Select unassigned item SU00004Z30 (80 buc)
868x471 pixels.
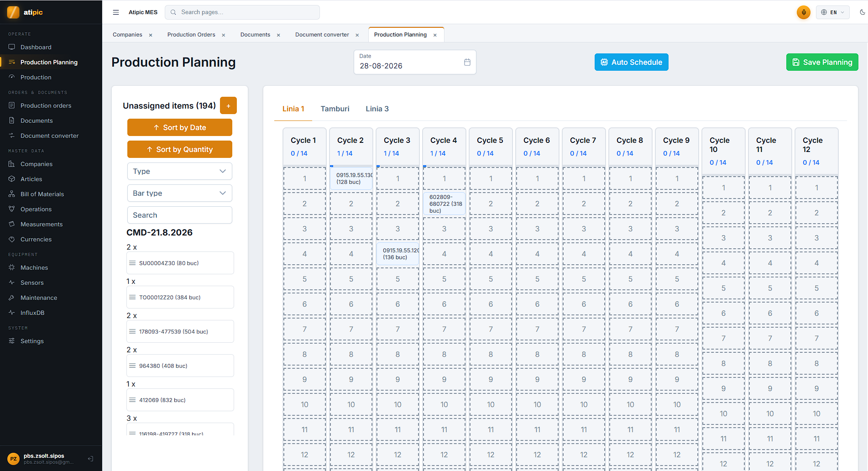(x=180, y=263)
